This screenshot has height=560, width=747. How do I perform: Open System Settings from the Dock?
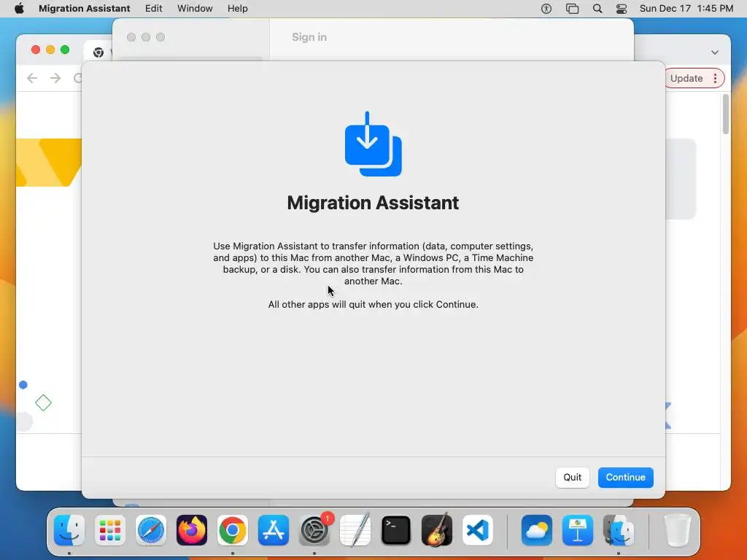point(314,530)
